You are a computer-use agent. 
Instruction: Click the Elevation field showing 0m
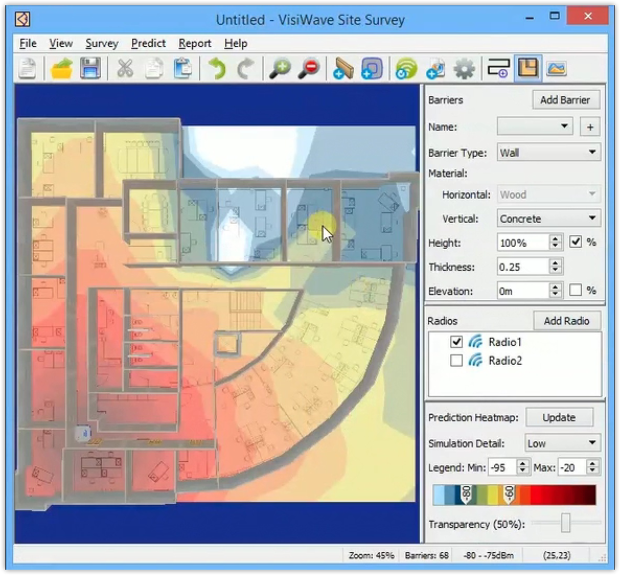(523, 291)
